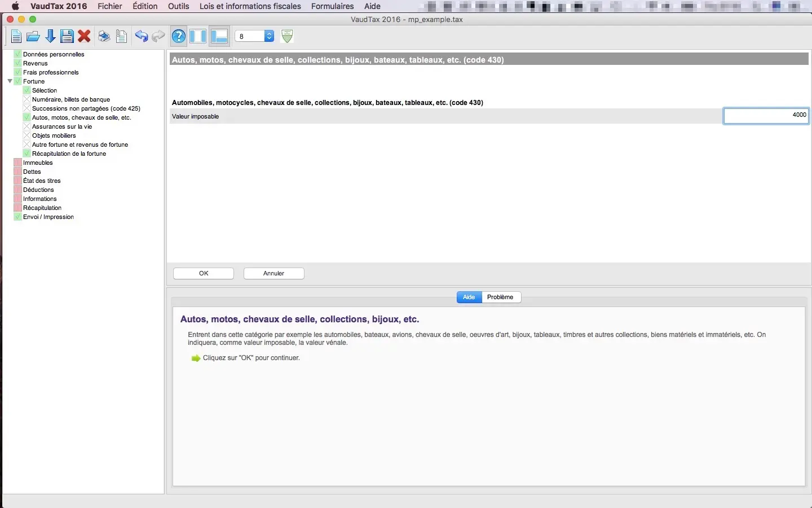This screenshot has width=812, height=508.
Task: Click the crossed box beside Assurances sur la vie
Action: pos(27,126)
